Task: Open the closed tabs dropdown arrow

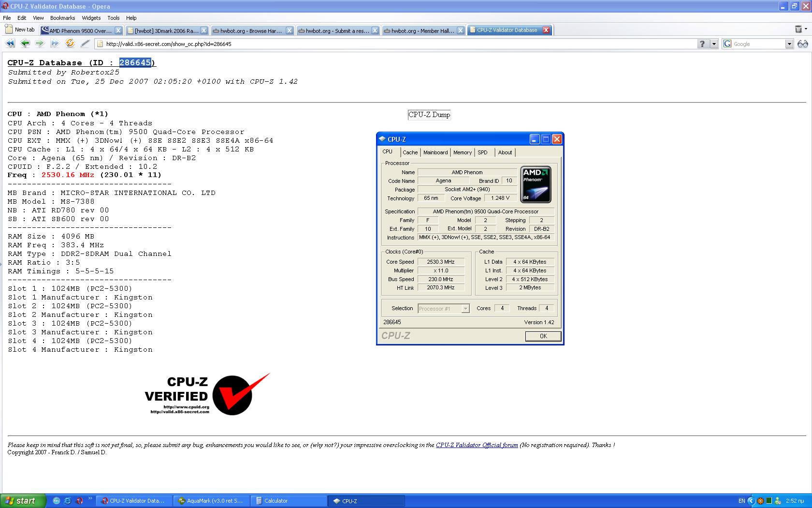Action: tap(806, 30)
